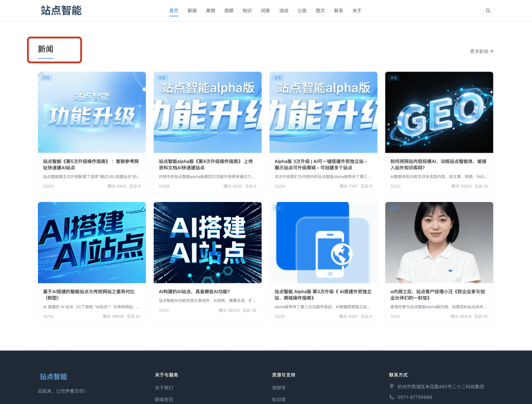
Task: Click the customer manager portrait thumbnail
Action: click(439, 242)
